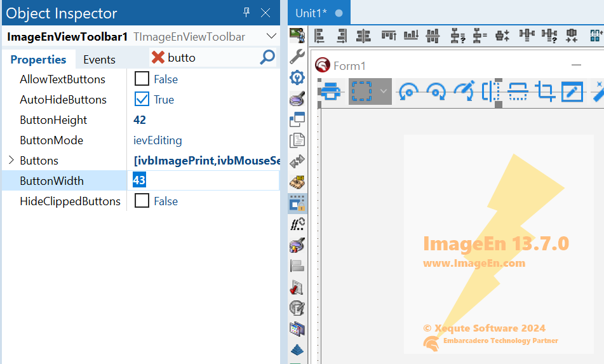Click the Form1 helmet title icon
Screen dimensions: 604x364
tap(323, 65)
